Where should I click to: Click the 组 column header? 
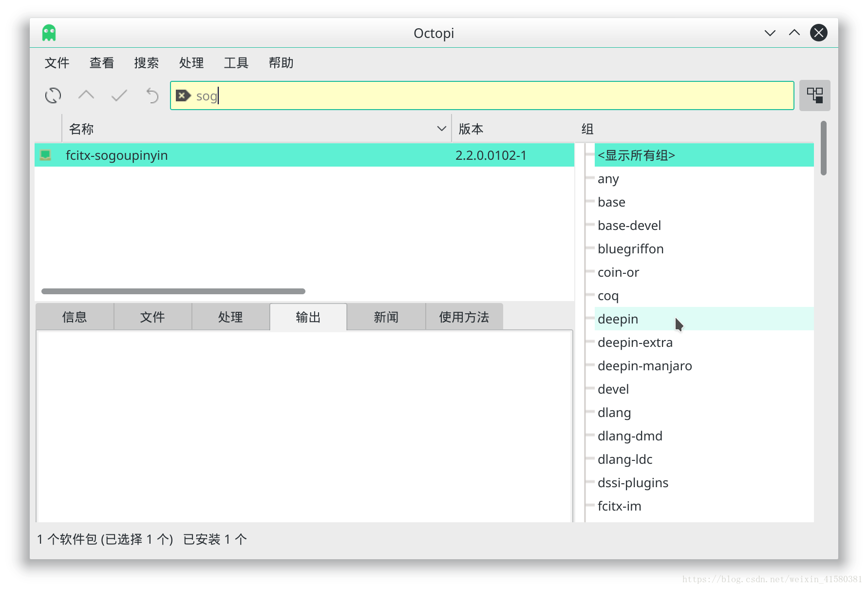point(694,129)
